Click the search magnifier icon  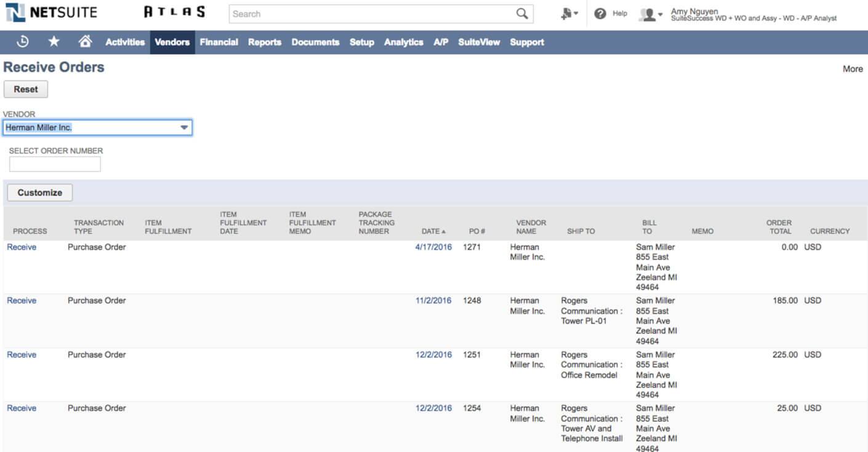(x=522, y=14)
